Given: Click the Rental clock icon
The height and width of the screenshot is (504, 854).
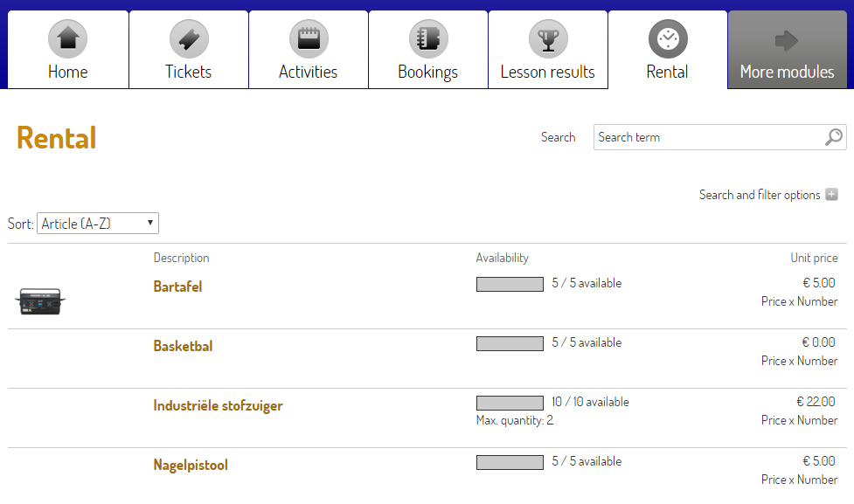Looking at the screenshot, I should tap(668, 39).
